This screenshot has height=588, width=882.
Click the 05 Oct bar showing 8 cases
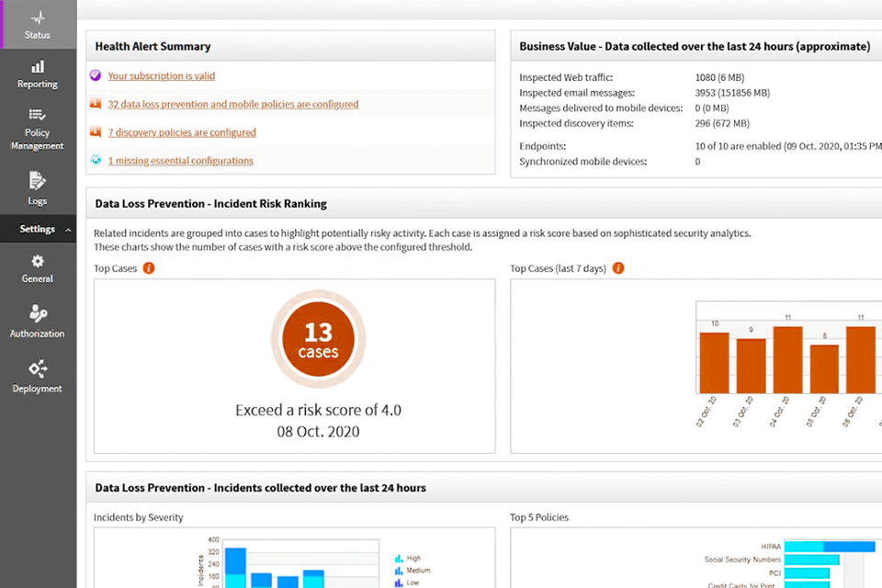(824, 369)
